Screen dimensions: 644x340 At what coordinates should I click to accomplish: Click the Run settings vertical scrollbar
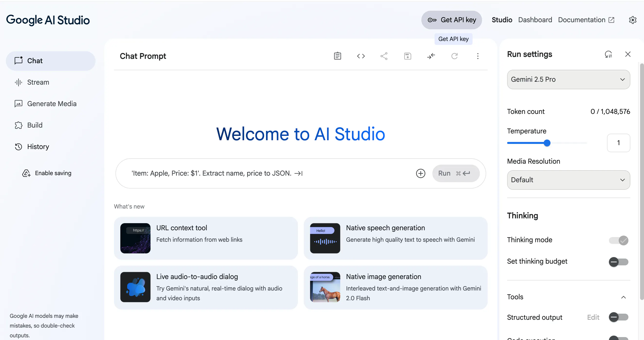tap(642, 182)
